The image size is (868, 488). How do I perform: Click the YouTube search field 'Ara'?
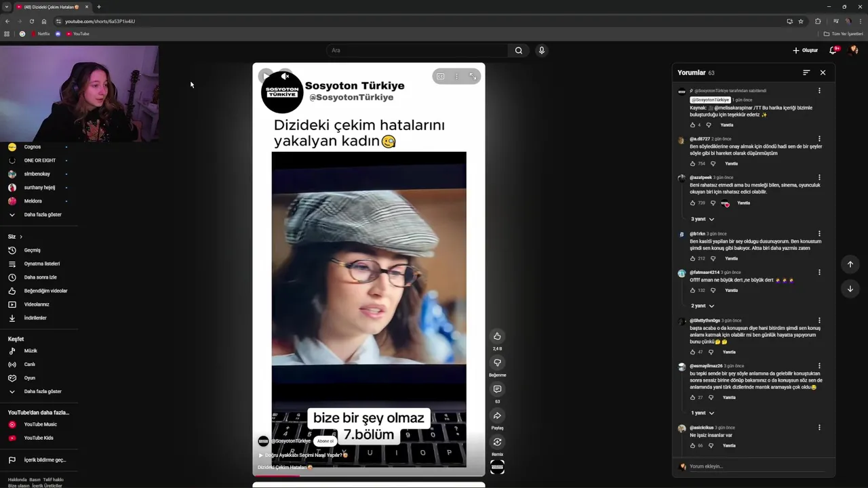click(417, 50)
